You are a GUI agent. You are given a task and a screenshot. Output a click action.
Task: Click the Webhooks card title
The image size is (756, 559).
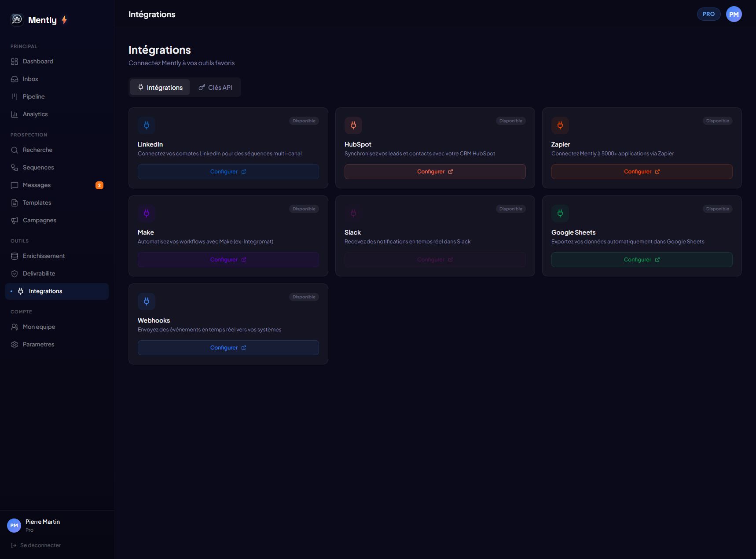pyautogui.click(x=154, y=320)
